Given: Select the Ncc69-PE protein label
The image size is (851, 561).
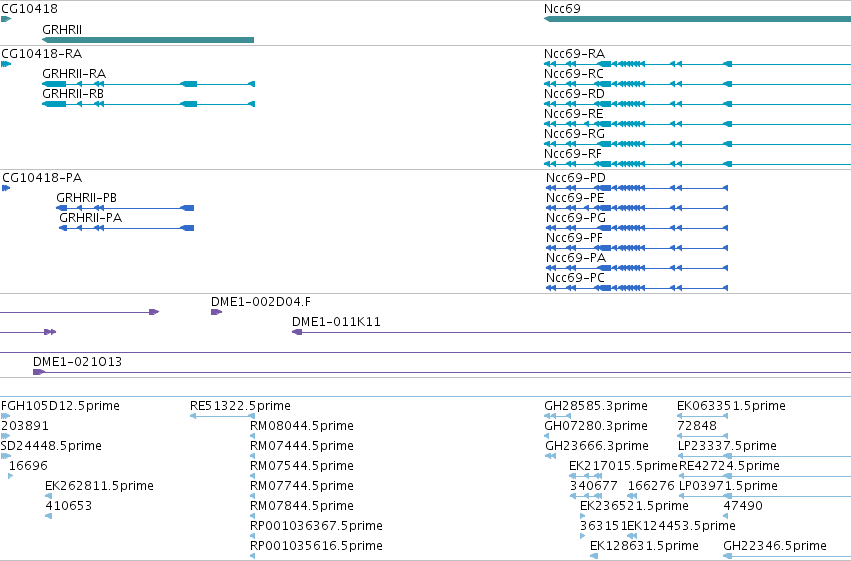Looking at the screenshot, I should [575, 198].
